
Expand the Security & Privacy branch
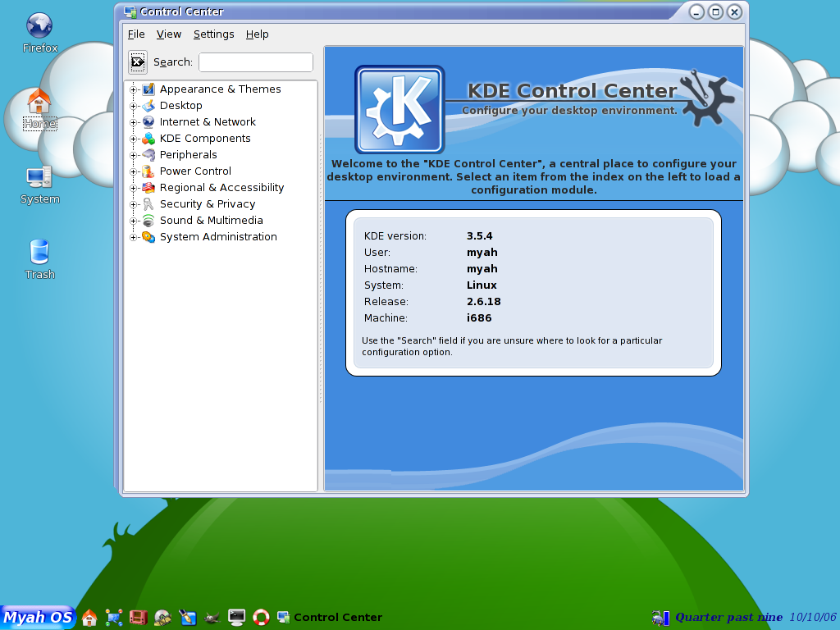click(x=134, y=204)
